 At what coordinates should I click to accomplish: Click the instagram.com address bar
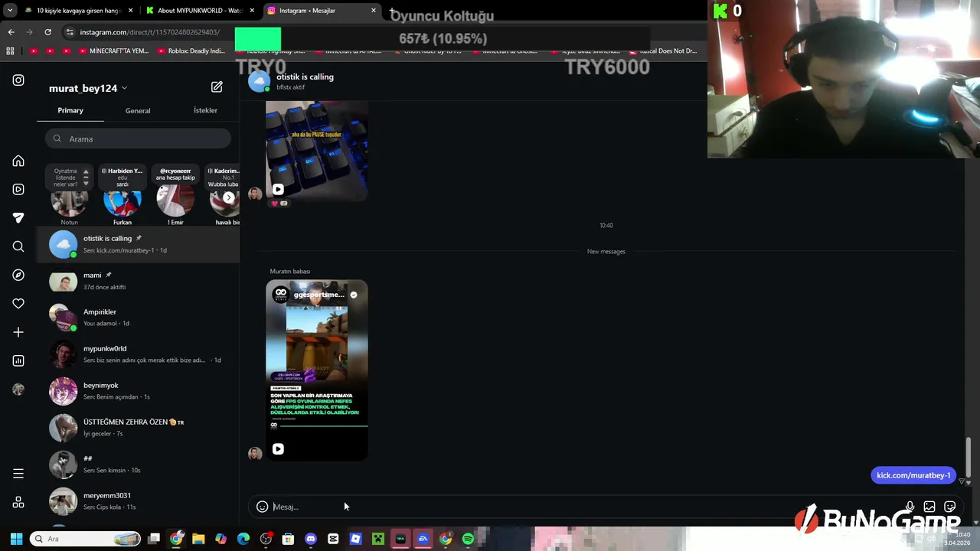(149, 32)
